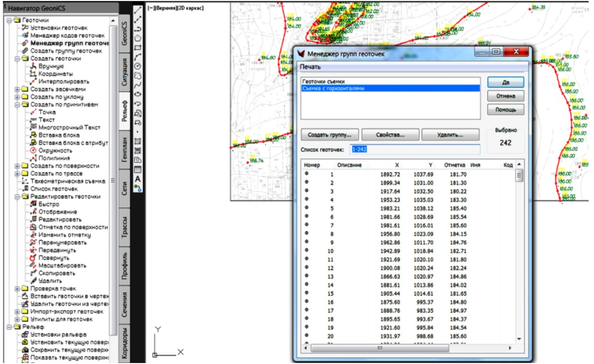This screenshot has height=364, width=594.
Task: Select polygon tool in vertical toolbar
Action: pos(138,38)
